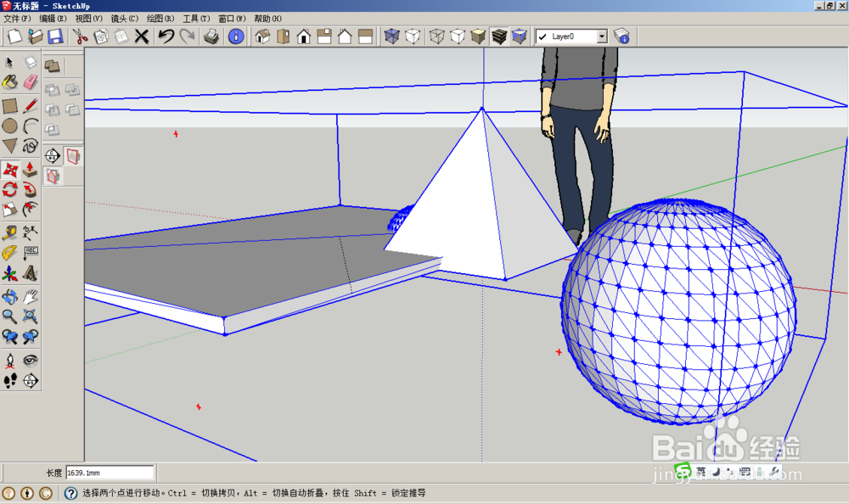Select the Orbit tool
Viewport: 849px width, 504px height.
(x=10, y=295)
